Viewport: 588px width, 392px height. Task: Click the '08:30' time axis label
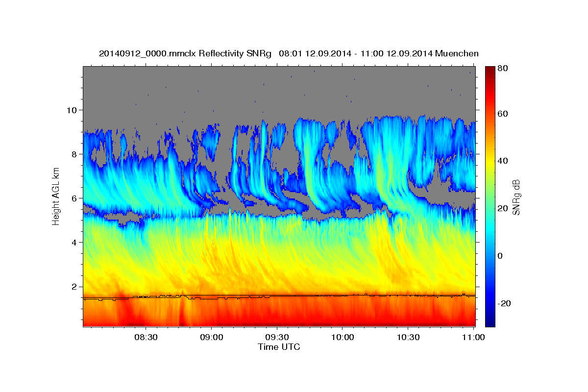[147, 338]
